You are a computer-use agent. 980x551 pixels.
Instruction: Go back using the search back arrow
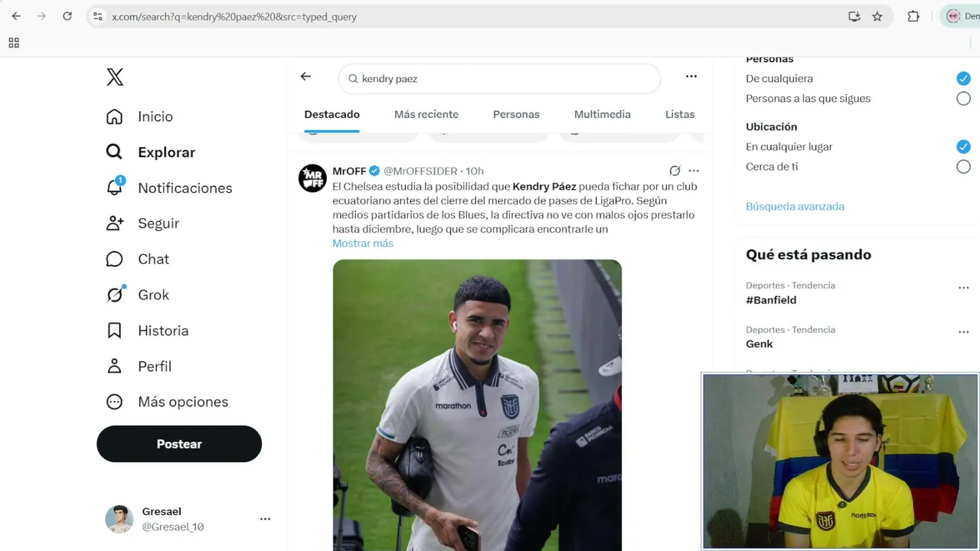pos(305,77)
